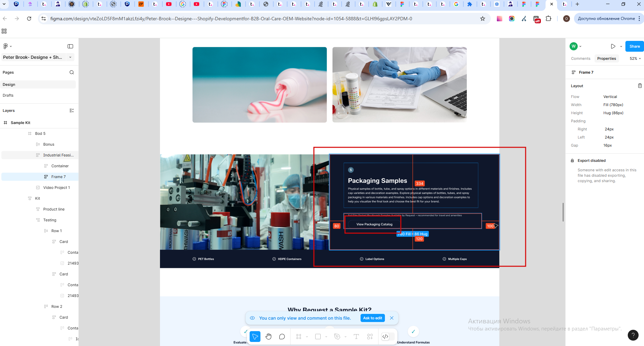Open the shape tools dropdown
This screenshot has width=644, height=346.
click(x=326, y=337)
